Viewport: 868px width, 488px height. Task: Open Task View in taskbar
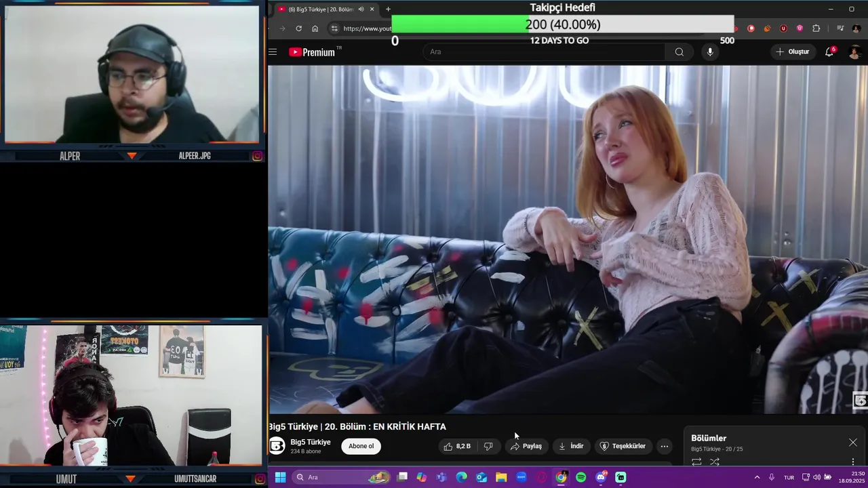(402, 477)
